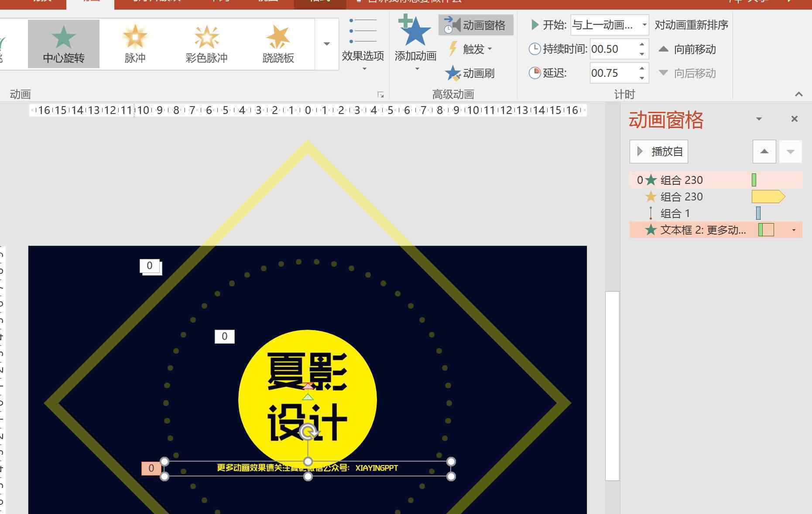The width and height of the screenshot is (812, 514).
Task: Open dropdown arrow for 文本框 2 entry
Action: (794, 230)
